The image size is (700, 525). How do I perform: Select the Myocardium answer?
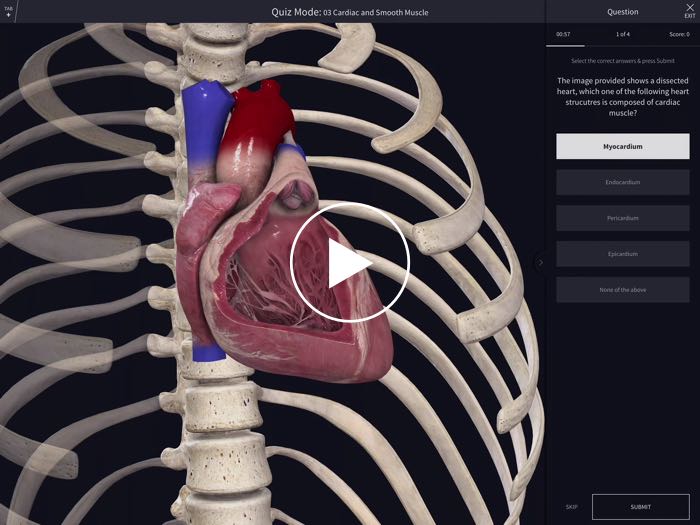622,146
